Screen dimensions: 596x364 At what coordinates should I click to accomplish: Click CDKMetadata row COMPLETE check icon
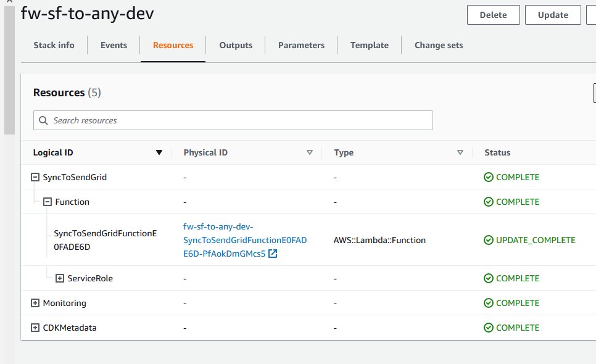pos(489,328)
